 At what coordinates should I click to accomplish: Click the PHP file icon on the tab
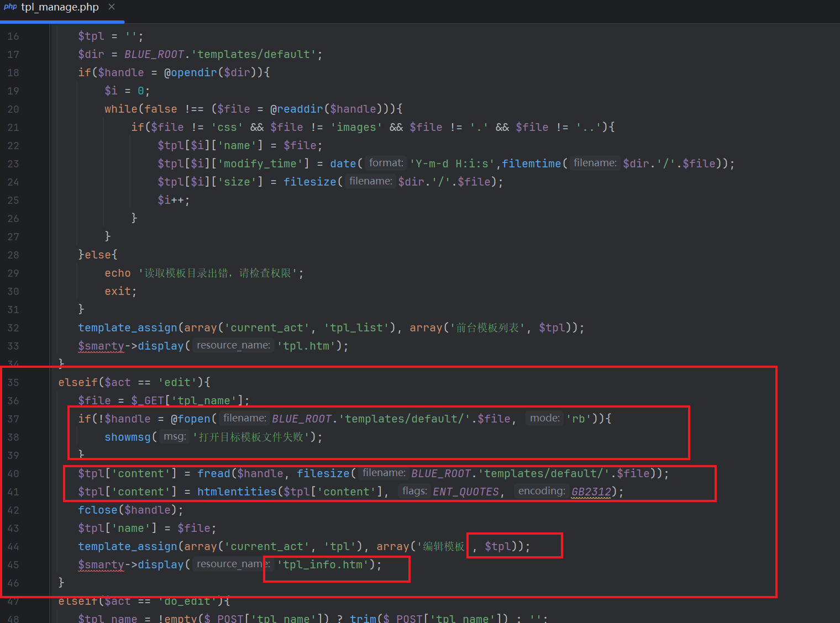point(10,7)
